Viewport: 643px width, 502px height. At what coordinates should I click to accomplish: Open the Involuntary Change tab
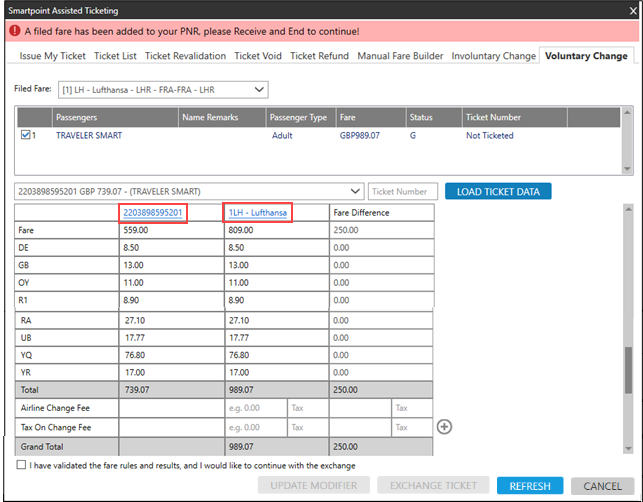(494, 56)
